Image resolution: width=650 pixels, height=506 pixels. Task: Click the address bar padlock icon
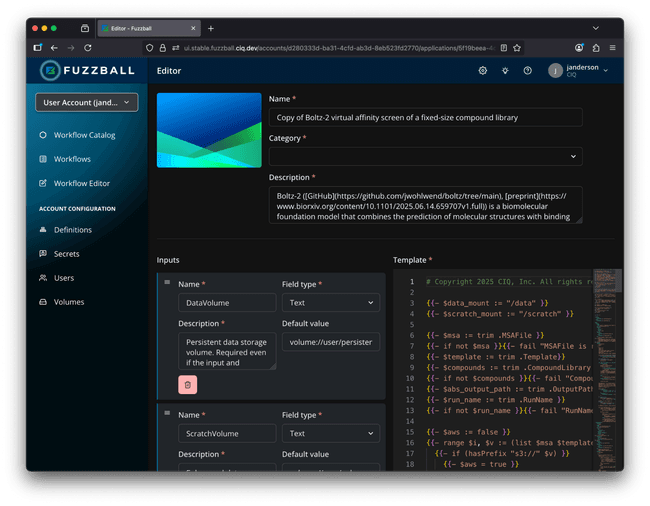(x=162, y=48)
